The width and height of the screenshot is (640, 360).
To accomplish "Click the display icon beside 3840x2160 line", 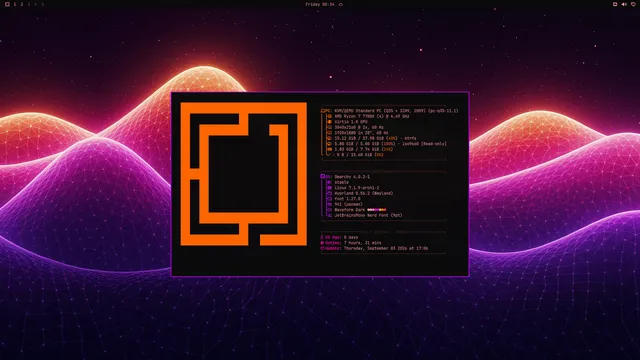I will 329,127.
